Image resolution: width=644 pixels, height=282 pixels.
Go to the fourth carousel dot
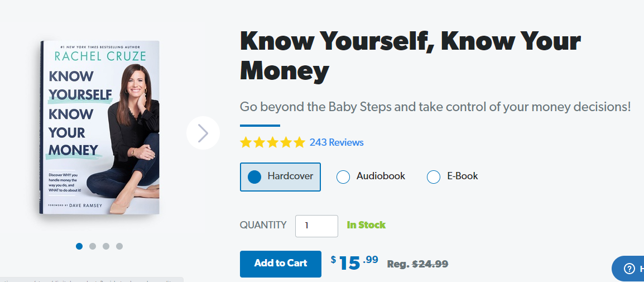[119, 246]
